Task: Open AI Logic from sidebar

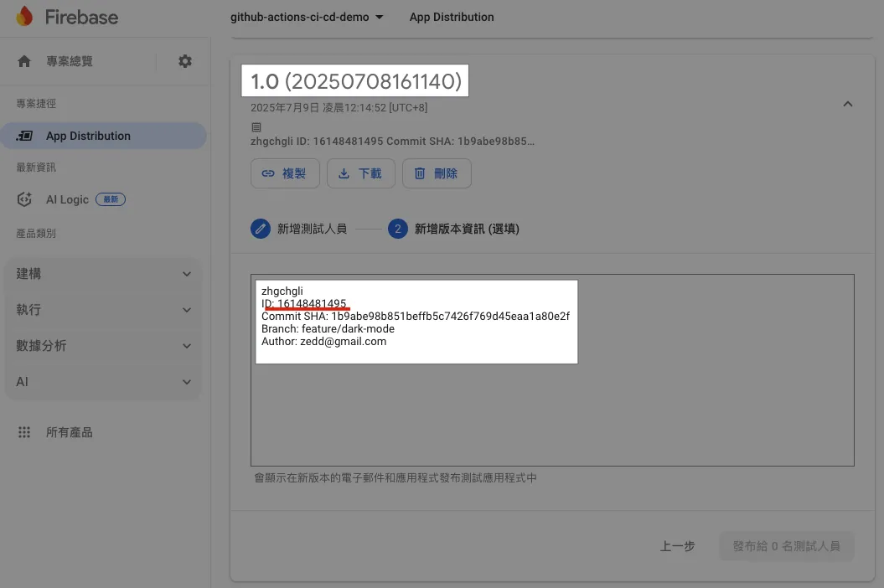Action: click(x=67, y=199)
